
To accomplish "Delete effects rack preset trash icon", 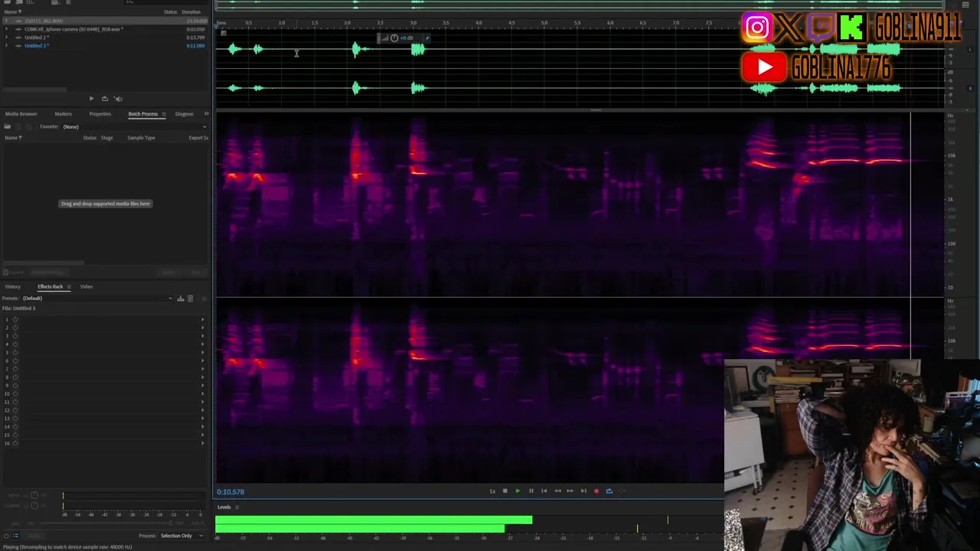I will click(190, 298).
